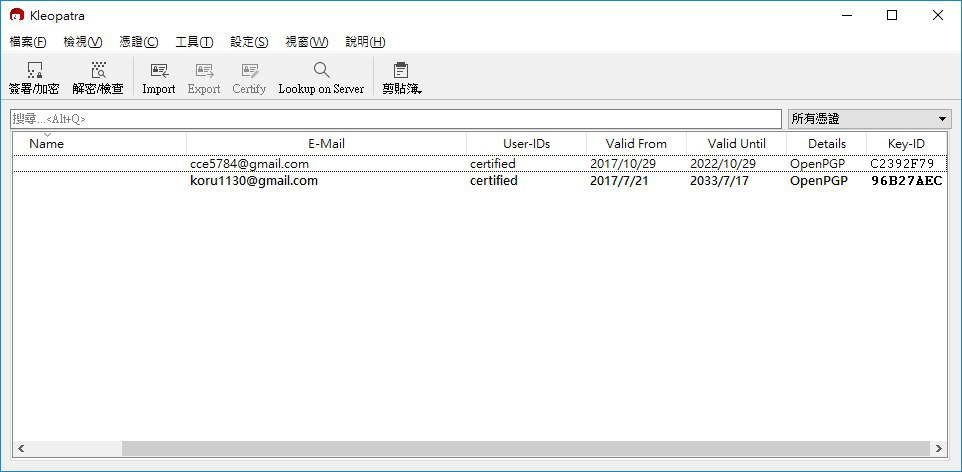Sort by the Name column header

tap(99, 144)
